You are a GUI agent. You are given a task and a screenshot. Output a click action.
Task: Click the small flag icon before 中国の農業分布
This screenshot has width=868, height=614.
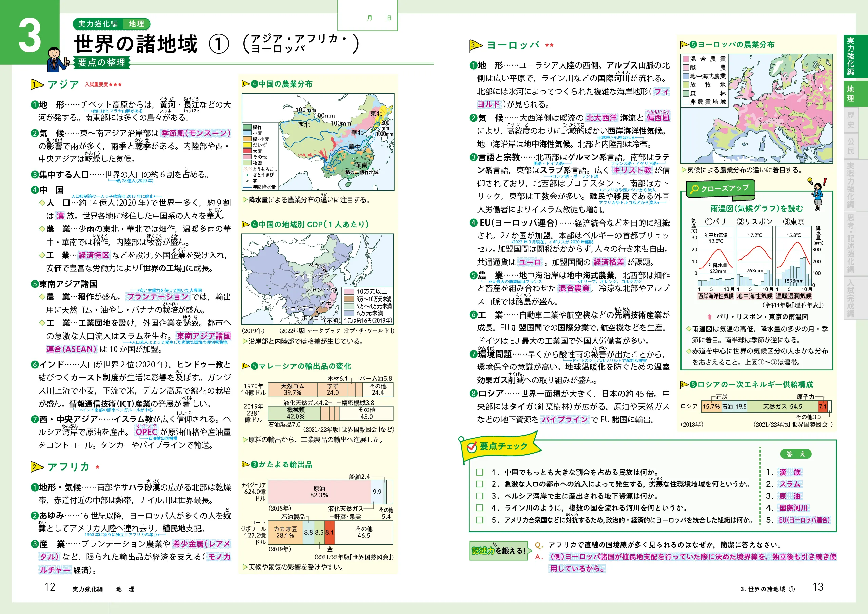(246, 84)
